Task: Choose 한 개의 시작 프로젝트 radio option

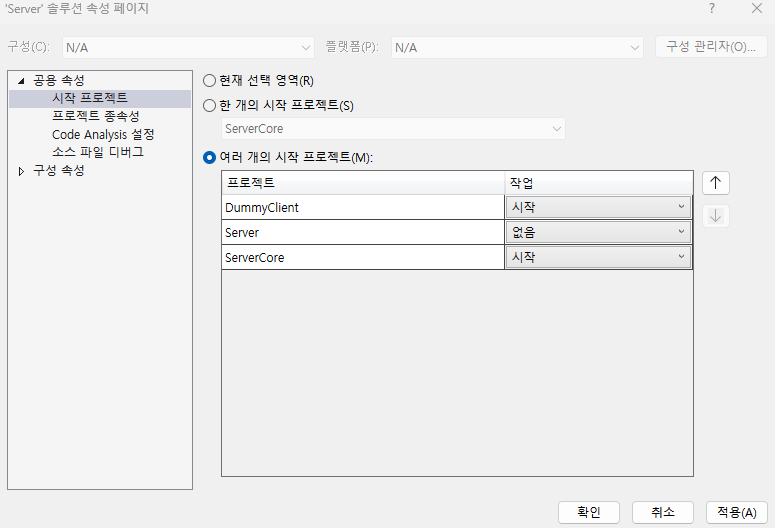Action: [x=210, y=105]
